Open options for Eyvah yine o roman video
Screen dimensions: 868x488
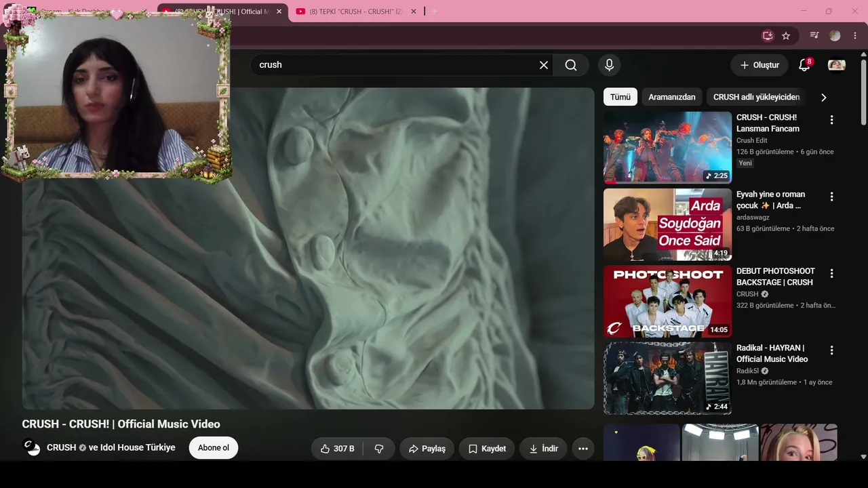coord(831,197)
